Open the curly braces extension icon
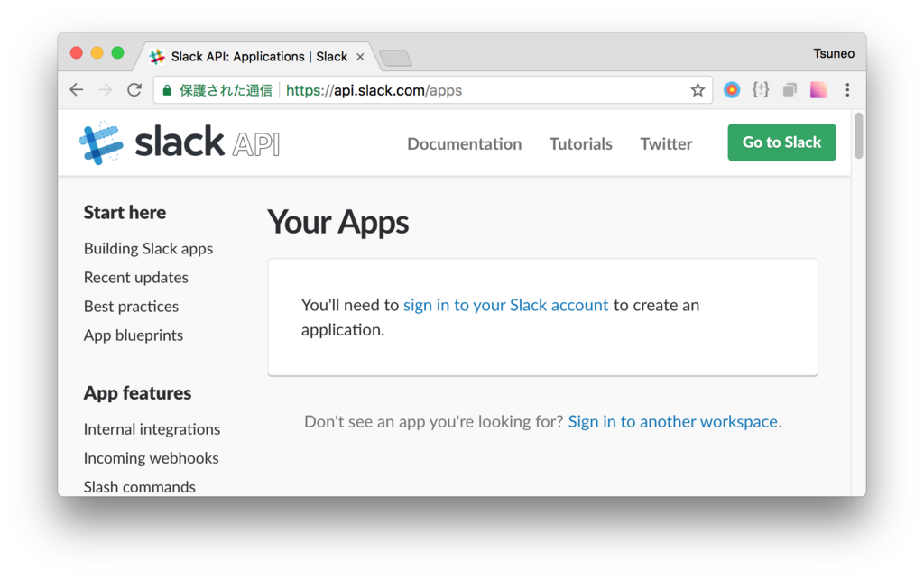 point(761,90)
